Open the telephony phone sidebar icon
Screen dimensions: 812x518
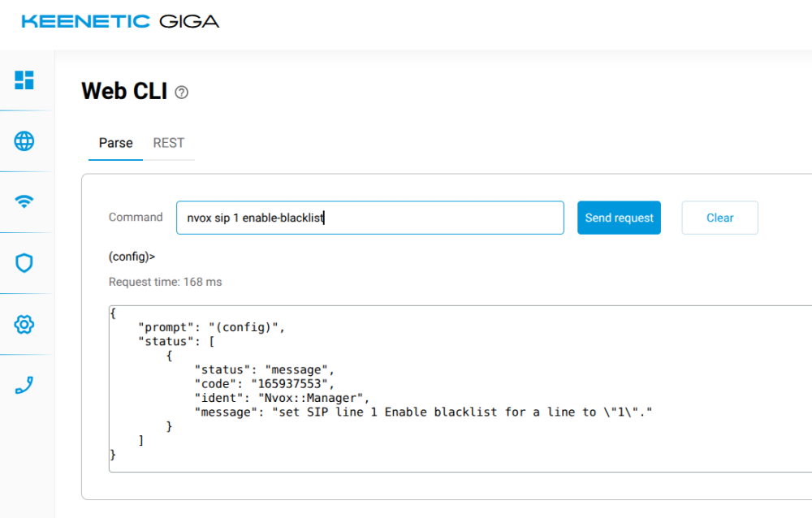click(x=24, y=385)
